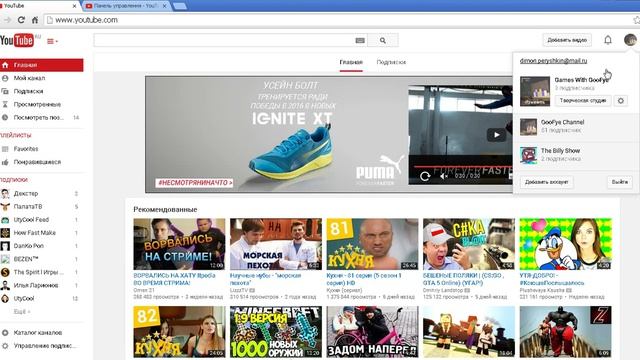Viewport: 640px width, 360px height.
Task: Open a new browser tab
Action: 180,6
